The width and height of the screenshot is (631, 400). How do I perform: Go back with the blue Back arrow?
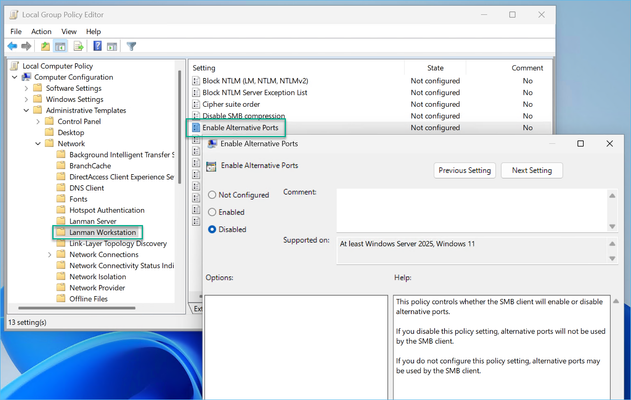[x=12, y=46]
